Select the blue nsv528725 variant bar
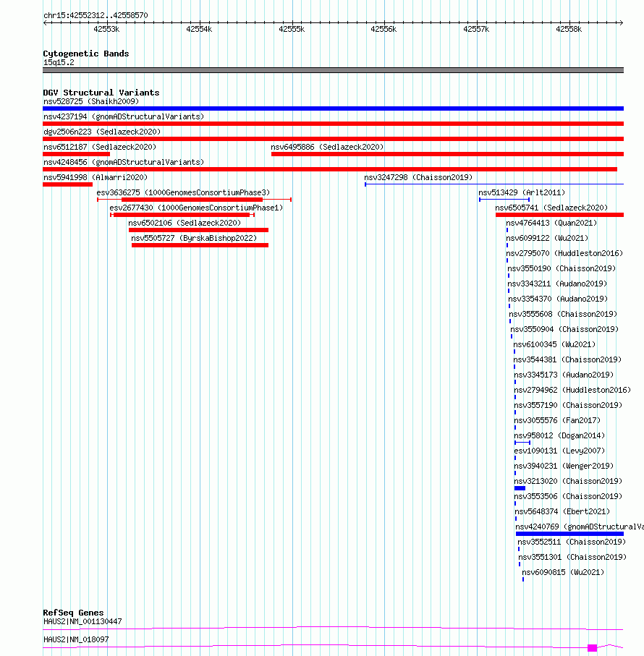The height and width of the screenshot is (656, 644). point(333,108)
